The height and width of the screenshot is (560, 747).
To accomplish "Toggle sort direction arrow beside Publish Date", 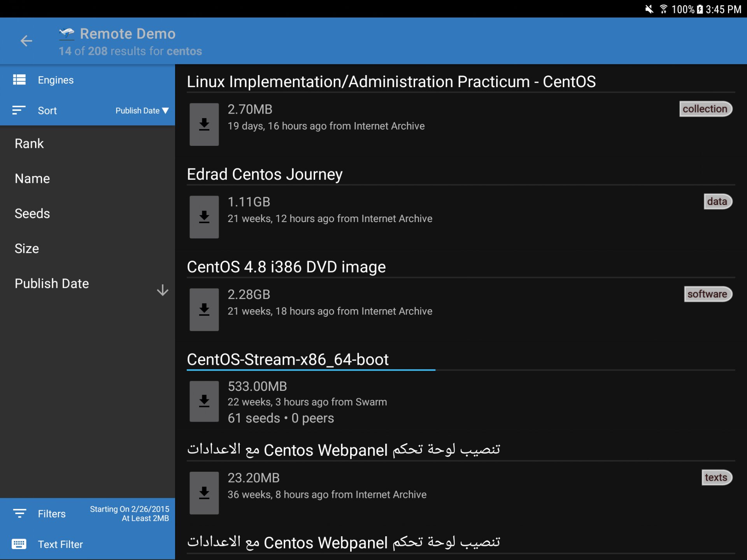I will click(162, 290).
